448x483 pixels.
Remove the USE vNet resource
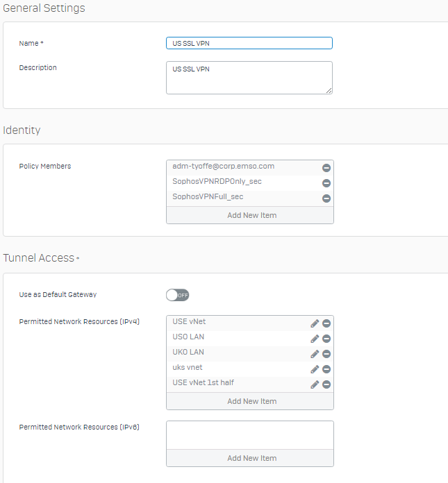point(326,323)
